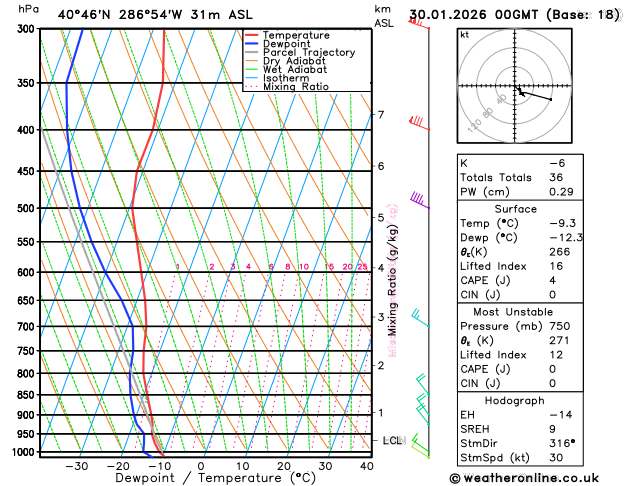Click the red wind barb at 300 hPa

[419, 23]
